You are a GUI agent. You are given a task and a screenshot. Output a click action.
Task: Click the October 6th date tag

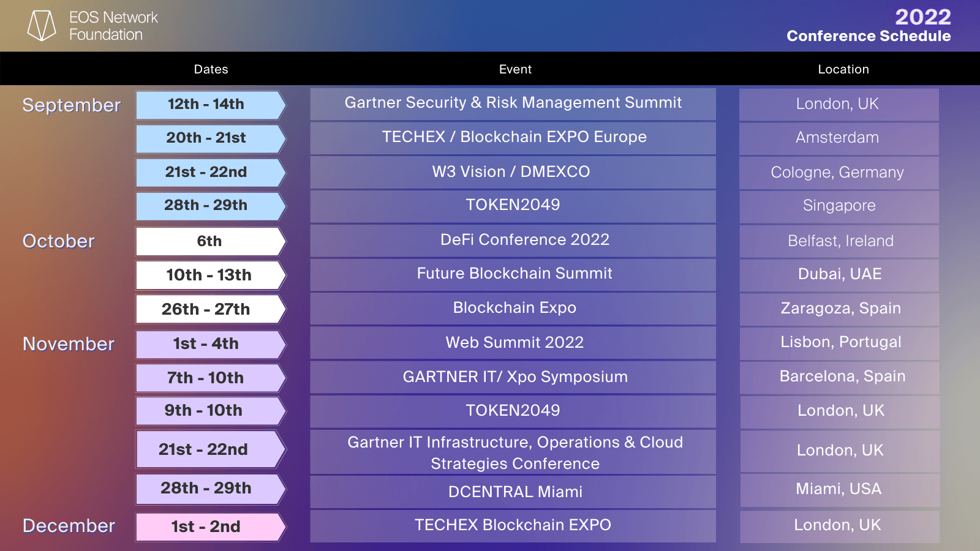coord(209,241)
